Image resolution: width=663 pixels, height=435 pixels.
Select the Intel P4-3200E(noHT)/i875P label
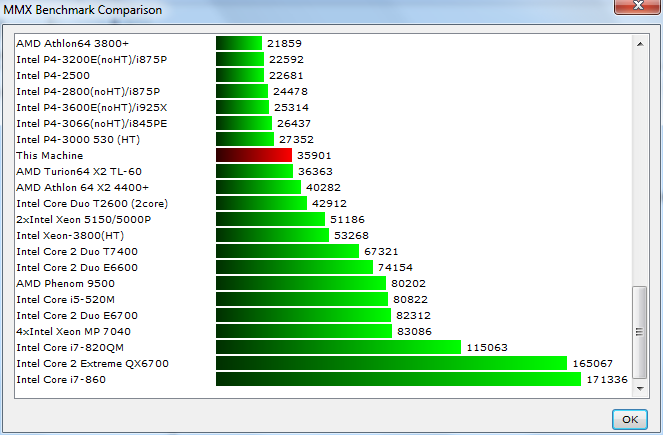click(92, 60)
